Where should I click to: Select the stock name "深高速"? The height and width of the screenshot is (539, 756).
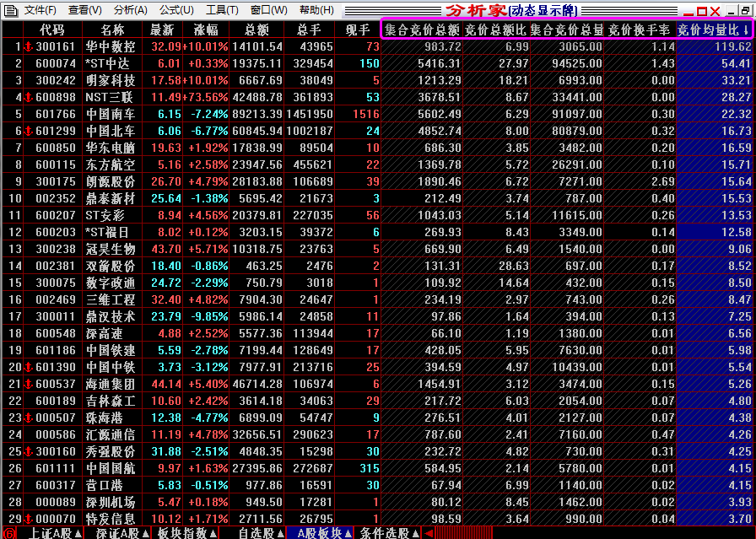pos(104,334)
